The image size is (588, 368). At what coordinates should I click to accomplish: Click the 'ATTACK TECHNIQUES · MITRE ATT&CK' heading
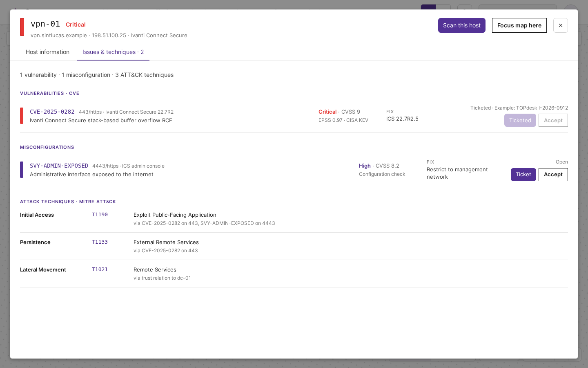click(x=68, y=202)
